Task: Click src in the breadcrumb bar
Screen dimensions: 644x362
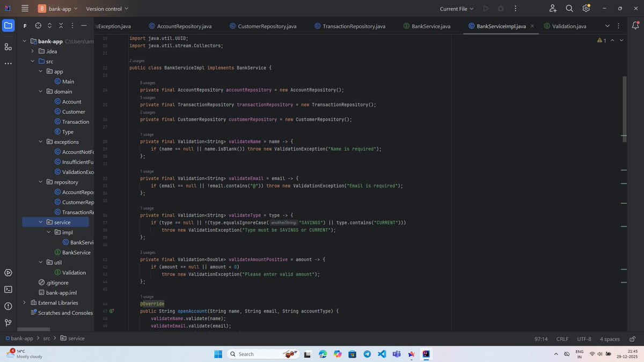Action: pyautogui.click(x=47, y=339)
